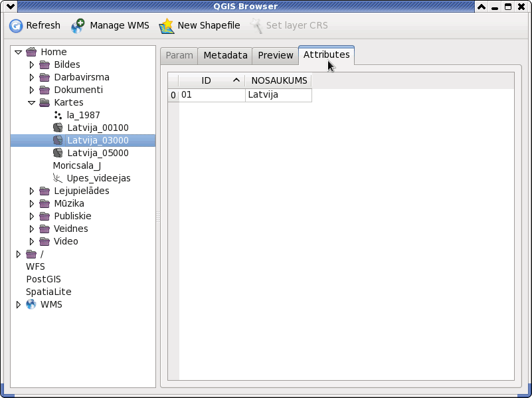The width and height of the screenshot is (532, 398).
Task: Expand the Bildes folder
Action: [x=32, y=64]
